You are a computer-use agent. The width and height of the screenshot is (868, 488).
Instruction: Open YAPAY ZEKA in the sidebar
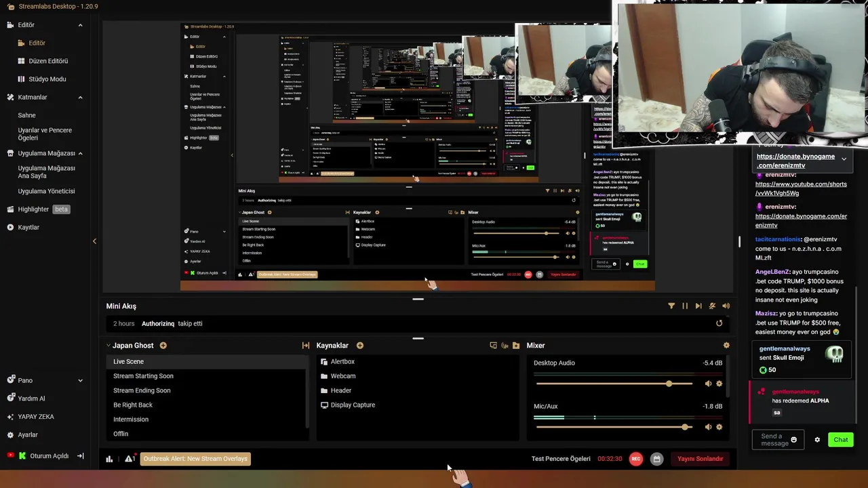point(36,417)
